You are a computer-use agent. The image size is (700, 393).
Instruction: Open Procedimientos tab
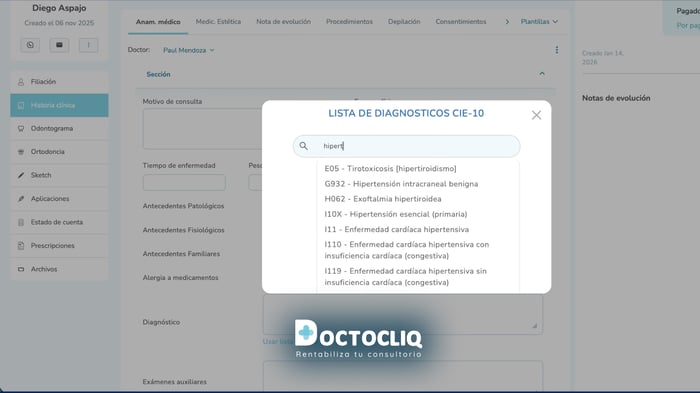click(349, 21)
